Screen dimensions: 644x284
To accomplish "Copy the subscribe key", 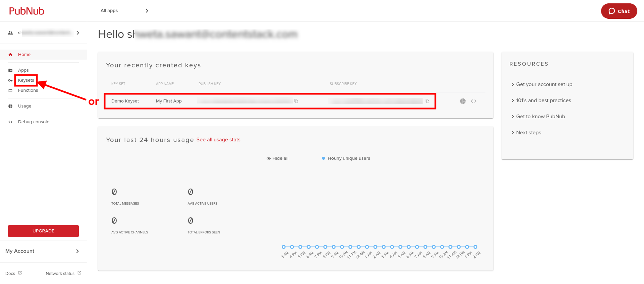I will (427, 101).
